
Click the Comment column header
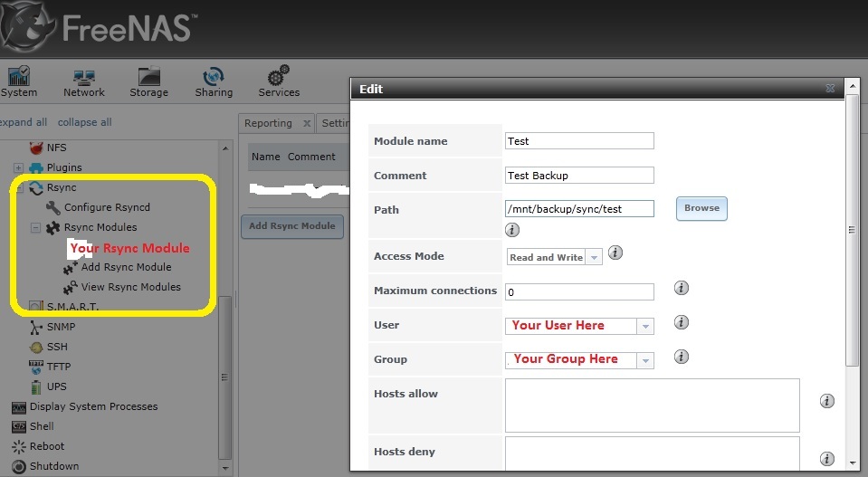311,157
